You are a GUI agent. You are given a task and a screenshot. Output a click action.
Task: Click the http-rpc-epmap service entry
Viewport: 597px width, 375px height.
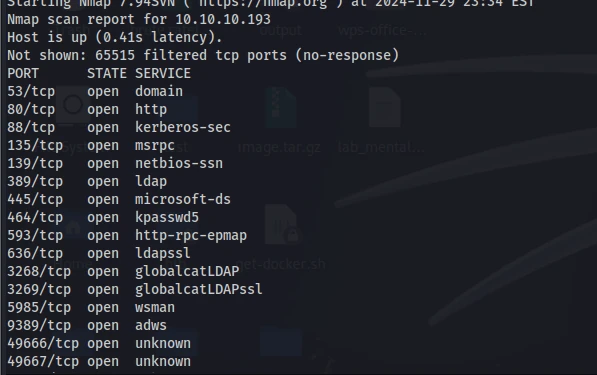(191, 236)
